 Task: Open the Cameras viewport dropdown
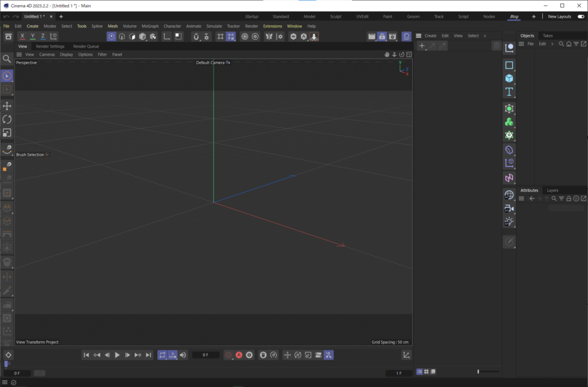[x=47, y=54]
